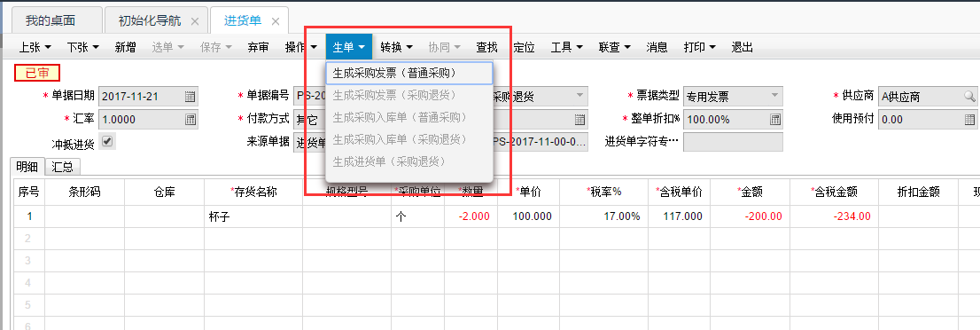Click the 查找 button
Screen dimensions: 980x330
pyautogui.click(x=486, y=47)
